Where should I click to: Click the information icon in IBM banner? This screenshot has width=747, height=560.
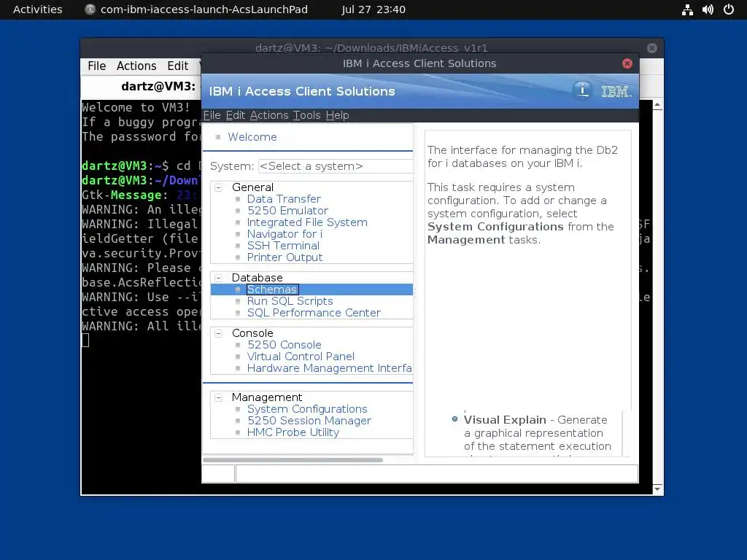coord(582,90)
